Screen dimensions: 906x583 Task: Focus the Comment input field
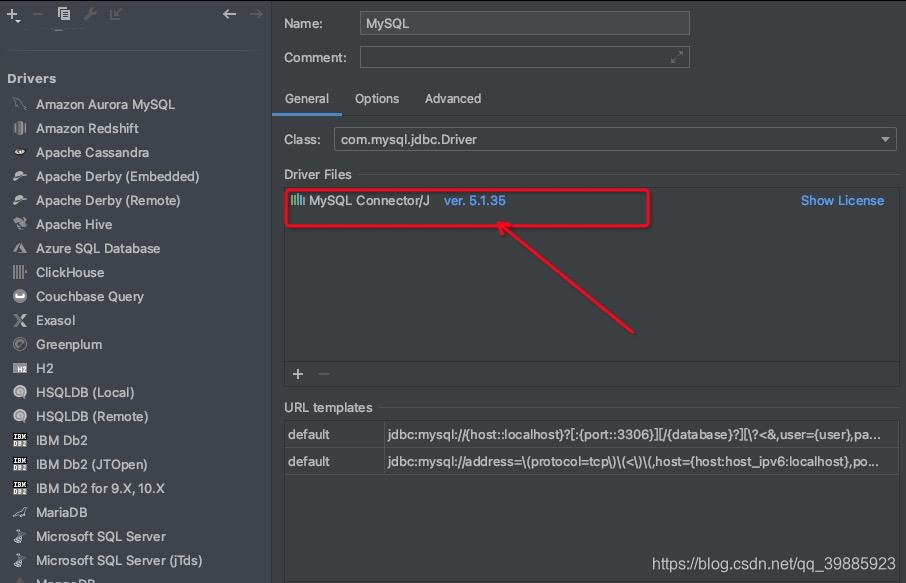pyautogui.click(x=524, y=57)
